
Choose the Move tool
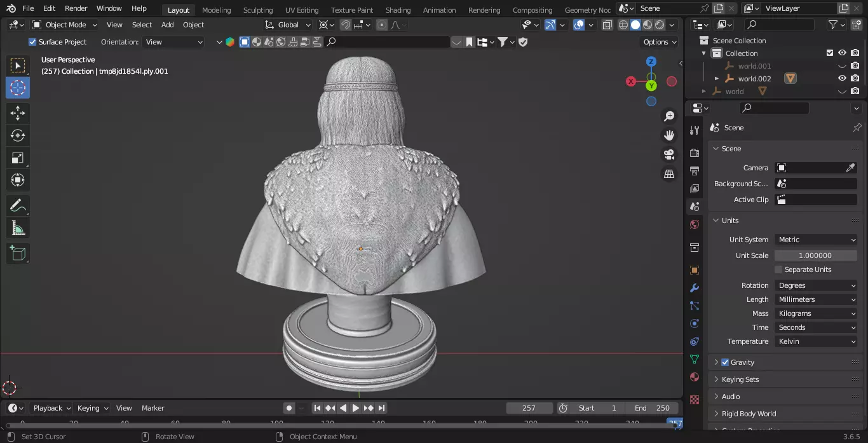(x=18, y=113)
